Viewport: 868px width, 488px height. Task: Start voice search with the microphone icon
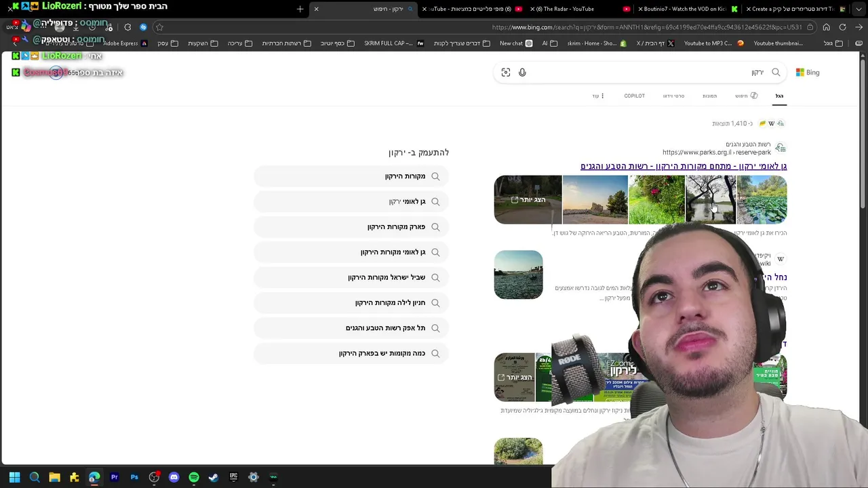[522, 73]
